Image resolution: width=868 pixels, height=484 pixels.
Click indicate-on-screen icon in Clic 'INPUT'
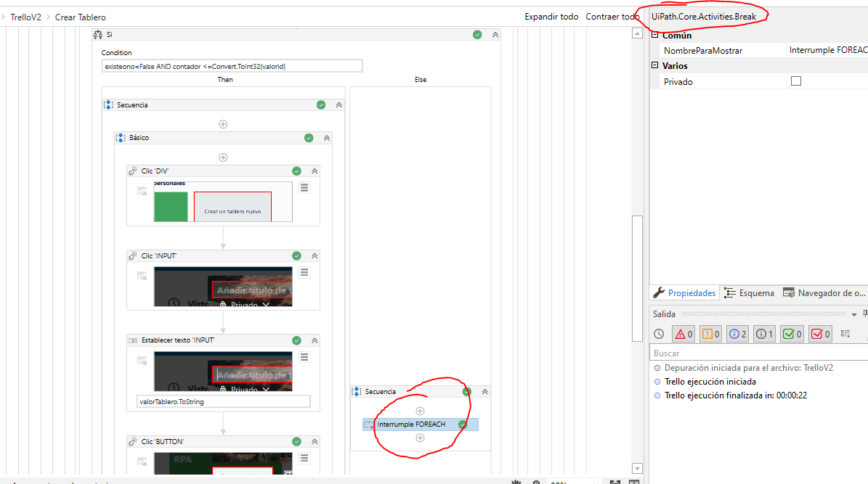pos(142,276)
